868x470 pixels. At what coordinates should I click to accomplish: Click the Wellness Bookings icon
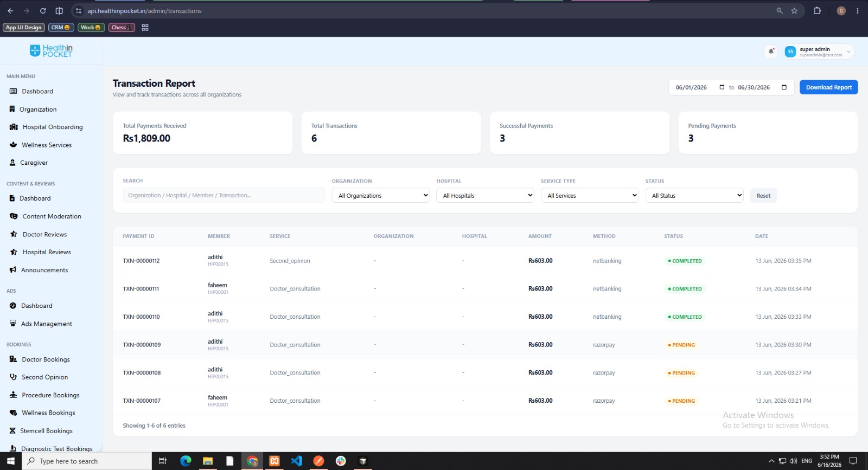coord(13,413)
